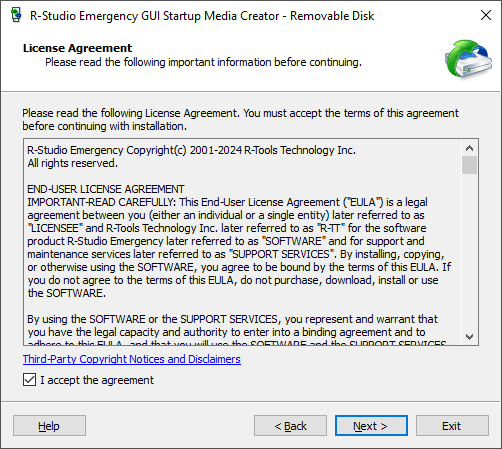The width and height of the screenshot is (502, 449).
Task: Open the Help button
Action: click(49, 426)
